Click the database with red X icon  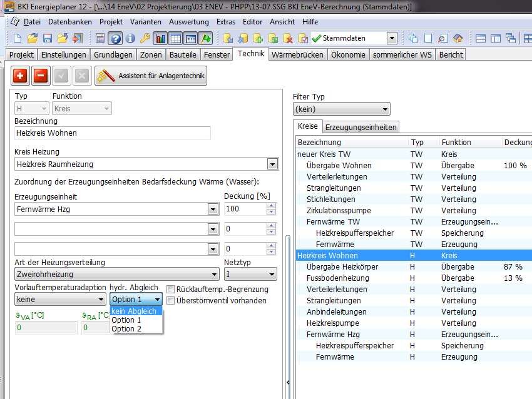[x=288, y=38]
